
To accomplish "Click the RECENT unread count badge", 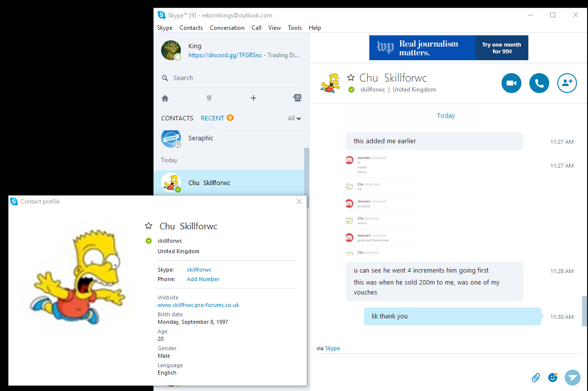I will point(230,117).
